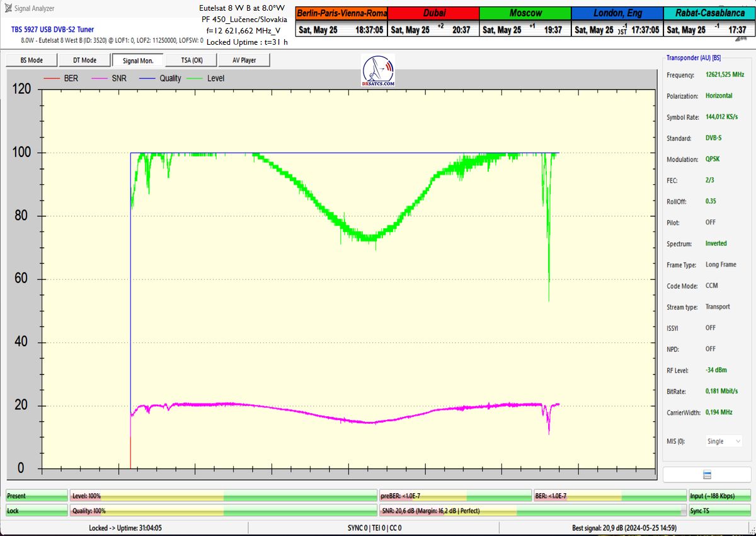The height and width of the screenshot is (536, 756).
Task: Click the Quality 100% level bar
Action: click(223, 511)
